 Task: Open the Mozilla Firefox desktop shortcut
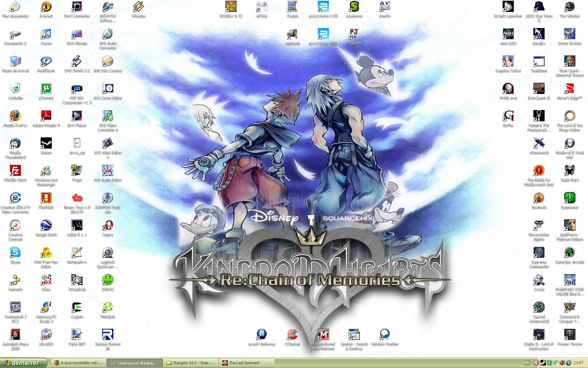pyautogui.click(x=15, y=116)
